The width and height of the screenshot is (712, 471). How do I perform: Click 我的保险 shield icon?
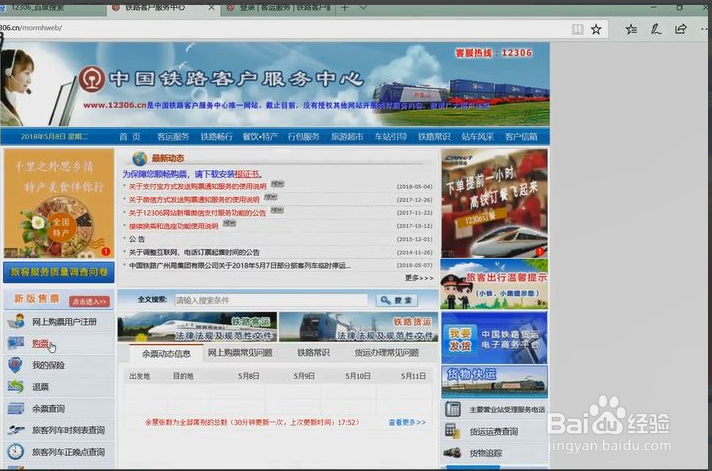[15, 365]
